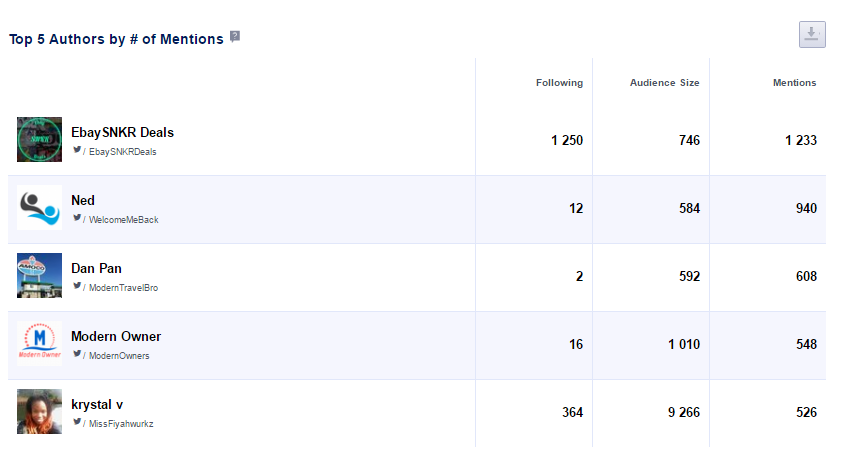This screenshot has height=459, width=848.
Task: Click EbaySNKR Deals profile avatar
Action: coord(39,139)
